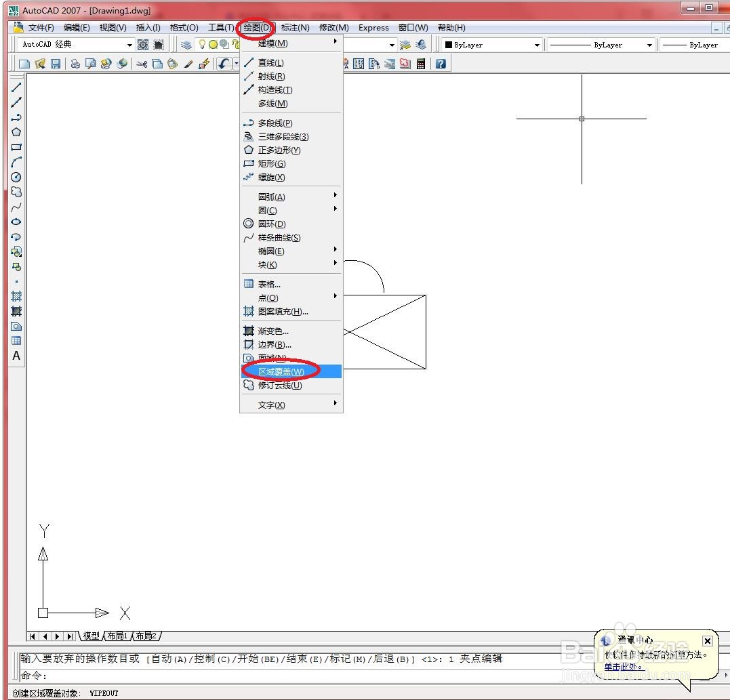The height and width of the screenshot is (700, 730).
Task: Open the 标注(N) menu
Action: coord(295,28)
